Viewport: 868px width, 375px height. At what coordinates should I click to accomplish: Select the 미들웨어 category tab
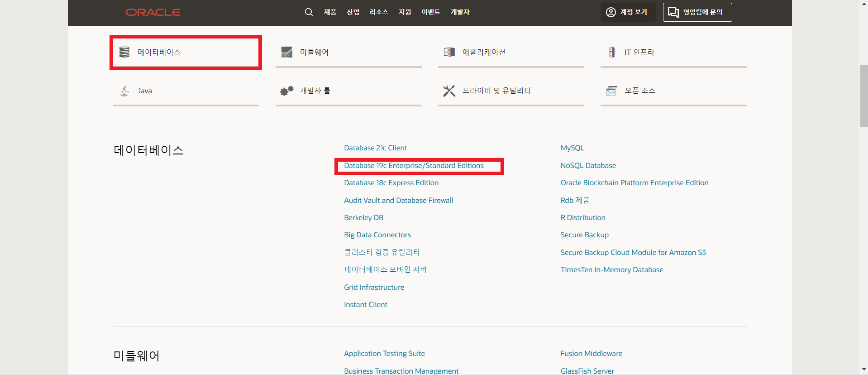point(348,53)
